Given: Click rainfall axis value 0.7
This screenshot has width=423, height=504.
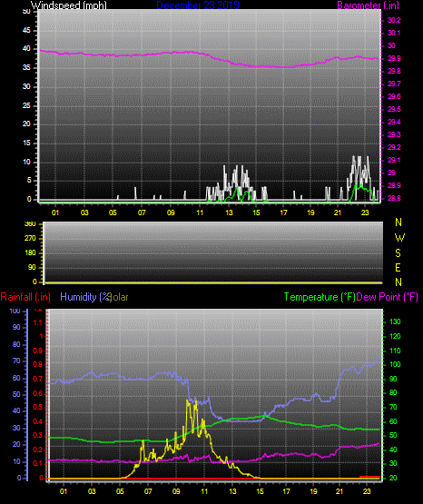Looking at the screenshot, I should coord(38,380).
